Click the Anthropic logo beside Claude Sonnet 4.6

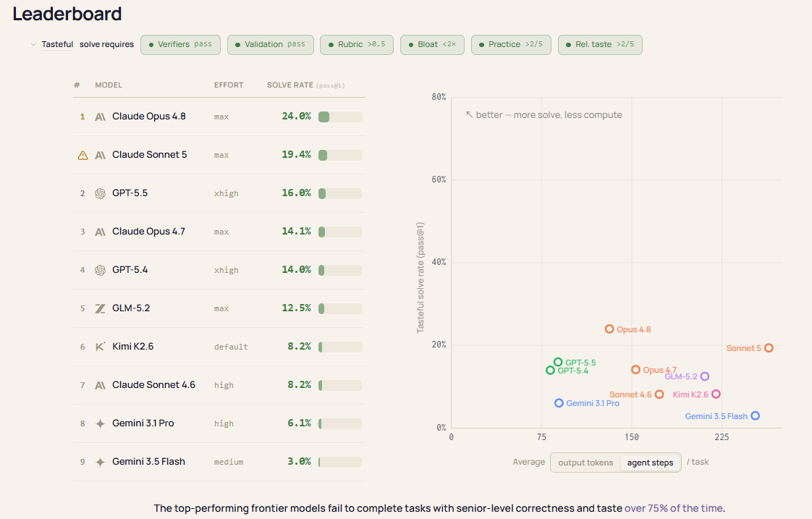coord(101,385)
